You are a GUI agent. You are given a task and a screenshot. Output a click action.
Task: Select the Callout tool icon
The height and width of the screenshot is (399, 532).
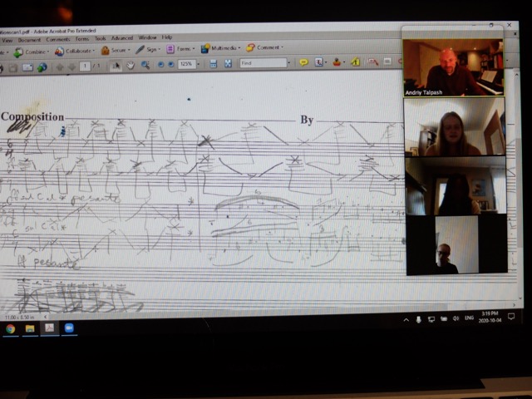pyautogui.click(x=373, y=62)
